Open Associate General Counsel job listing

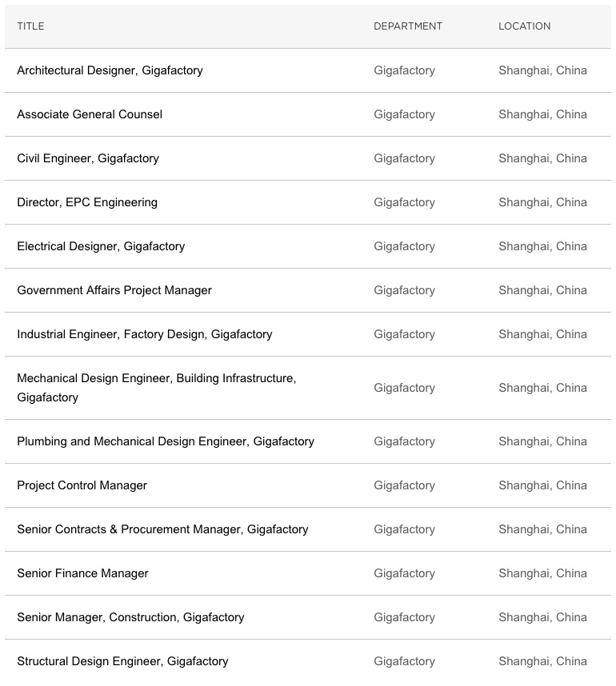coord(90,114)
